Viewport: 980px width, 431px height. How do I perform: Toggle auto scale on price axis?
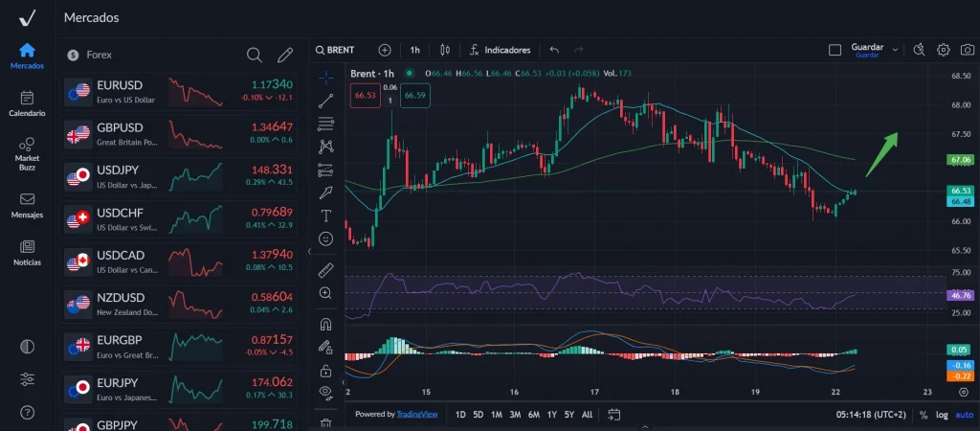(x=964, y=415)
